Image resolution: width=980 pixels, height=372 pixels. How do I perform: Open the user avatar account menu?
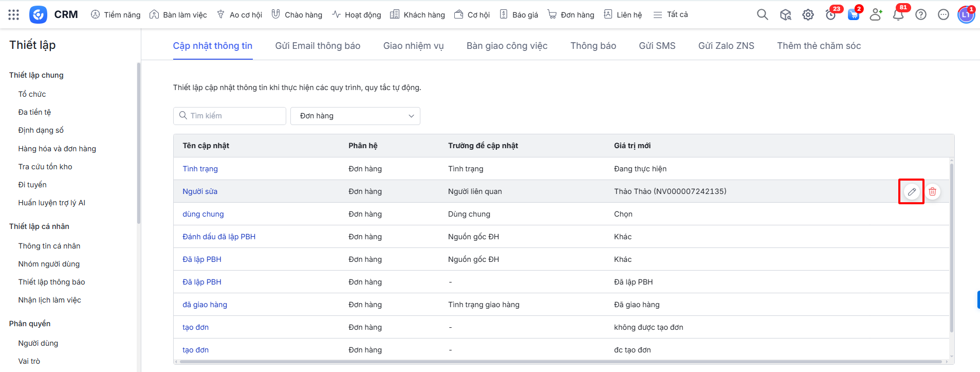(966, 15)
